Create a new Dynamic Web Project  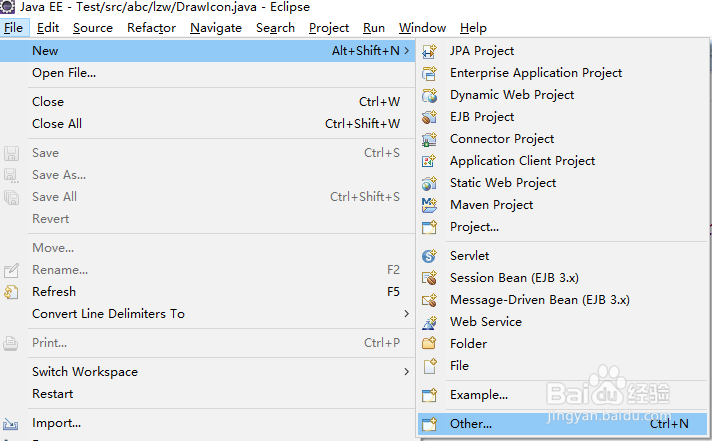click(x=563, y=95)
